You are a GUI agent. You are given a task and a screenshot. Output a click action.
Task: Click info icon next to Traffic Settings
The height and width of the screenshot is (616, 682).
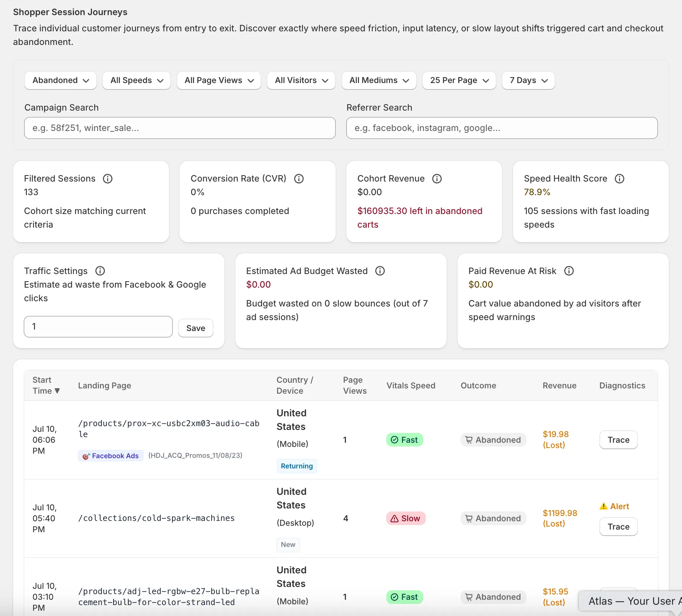[x=100, y=271]
